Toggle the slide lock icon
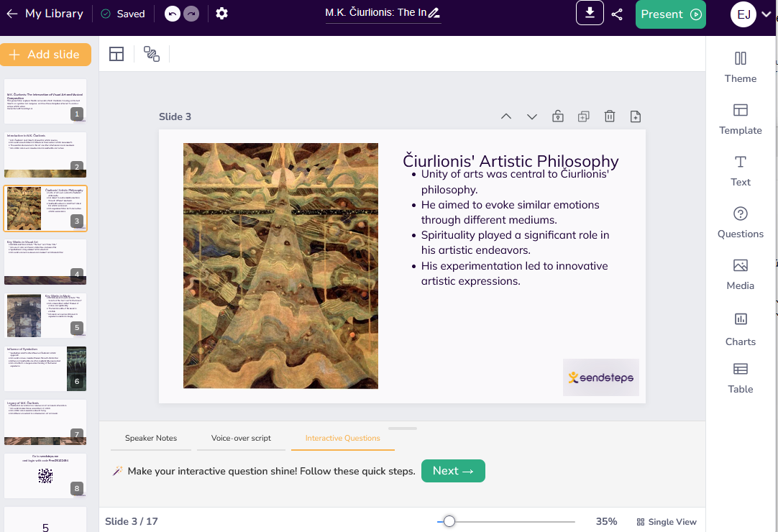 [x=558, y=116]
